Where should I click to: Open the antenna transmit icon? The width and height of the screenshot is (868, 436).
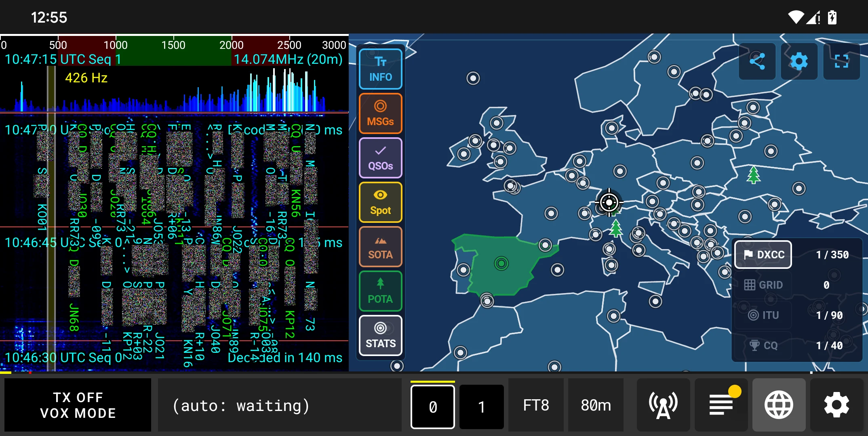[x=663, y=405]
